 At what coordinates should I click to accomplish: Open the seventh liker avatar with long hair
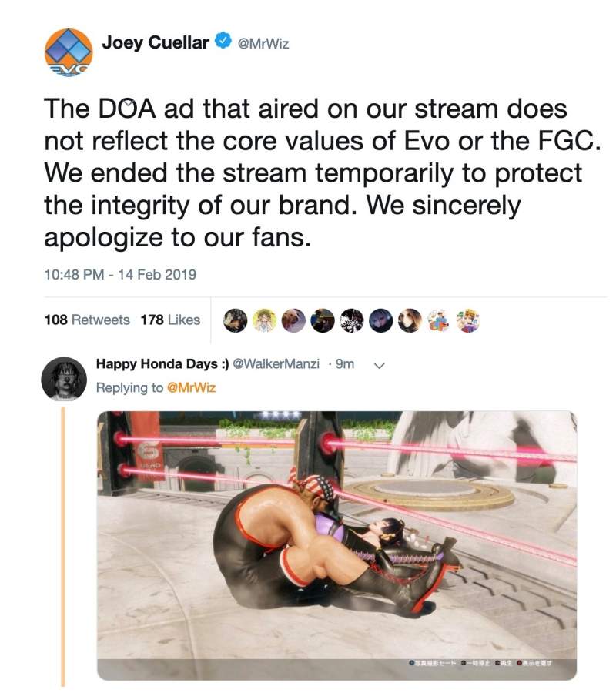(410, 320)
